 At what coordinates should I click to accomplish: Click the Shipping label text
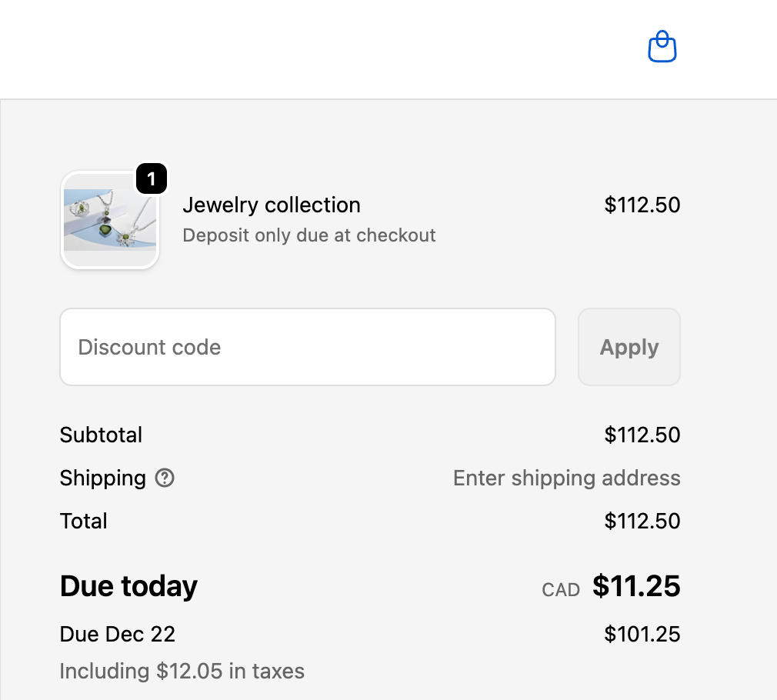[x=102, y=478]
